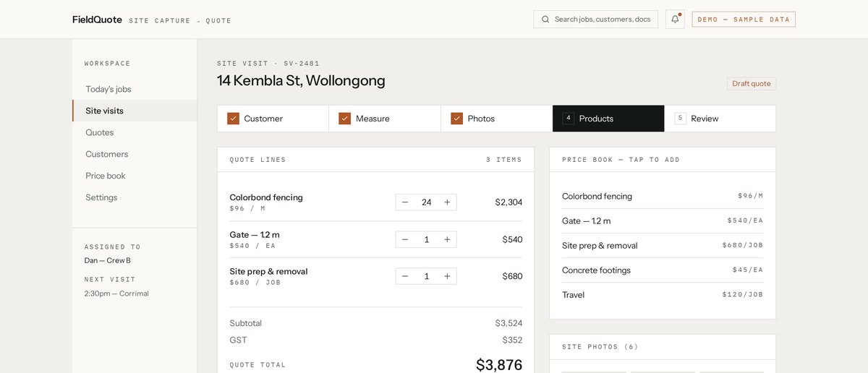
Task: Open Quotes in sidebar
Action: (135, 132)
